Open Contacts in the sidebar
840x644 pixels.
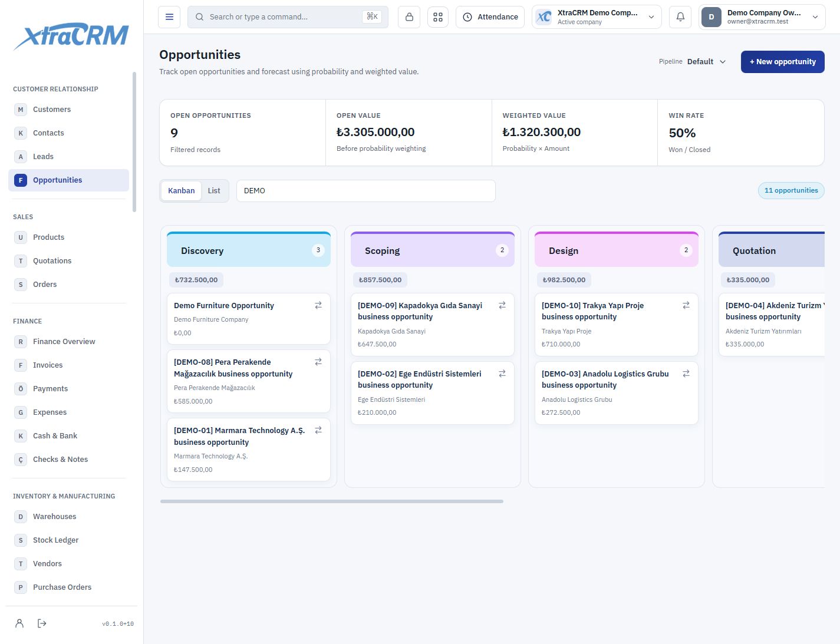[68, 133]
